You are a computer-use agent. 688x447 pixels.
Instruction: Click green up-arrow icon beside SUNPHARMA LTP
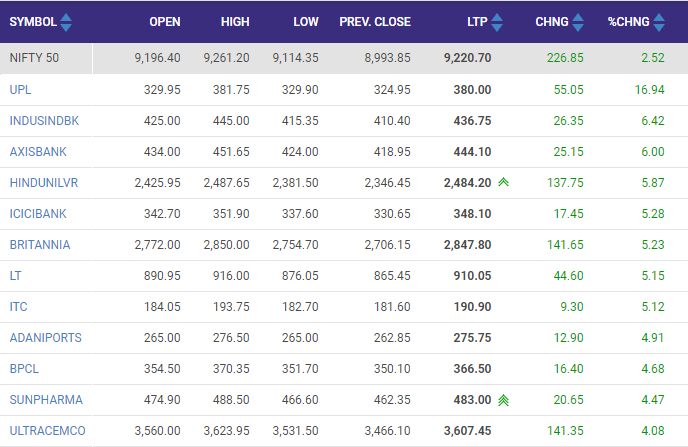[x=503, y=400]
